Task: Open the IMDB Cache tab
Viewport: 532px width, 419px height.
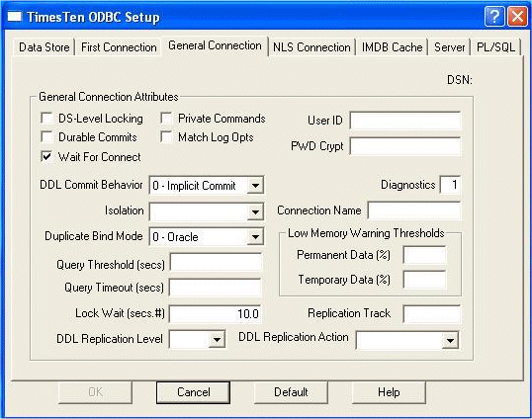Action: pos(392,47)
